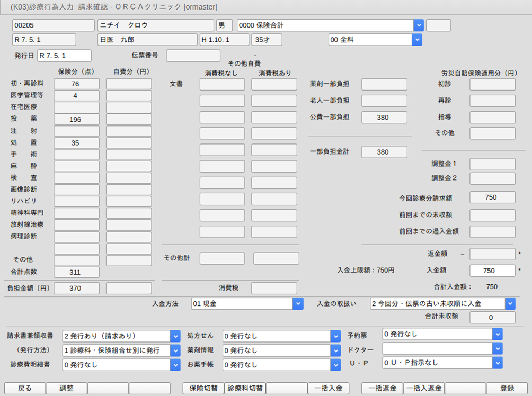Open the 請求書兼領収書 dropdown

point(175,336)
